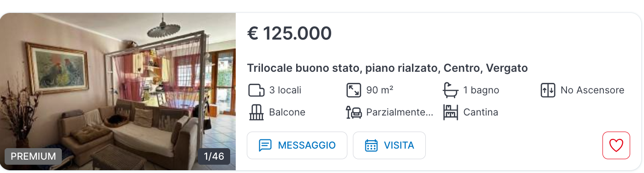Click the € 125.000 price

(289, 34)
